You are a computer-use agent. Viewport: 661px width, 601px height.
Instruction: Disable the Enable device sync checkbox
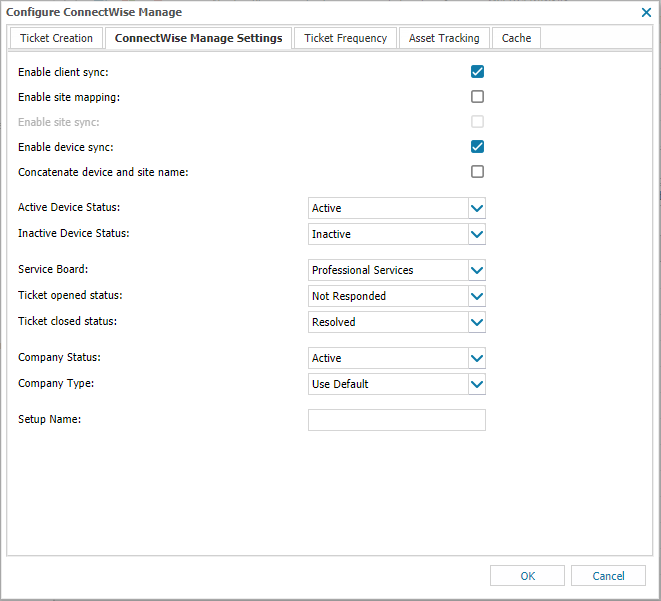click(477, 147)
